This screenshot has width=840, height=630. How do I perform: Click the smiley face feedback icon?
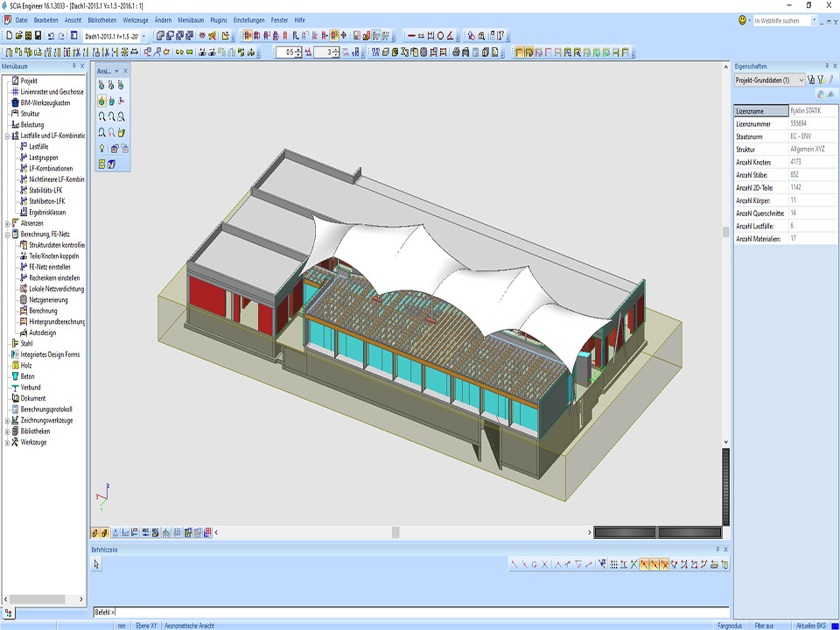[x=743, y=20]
